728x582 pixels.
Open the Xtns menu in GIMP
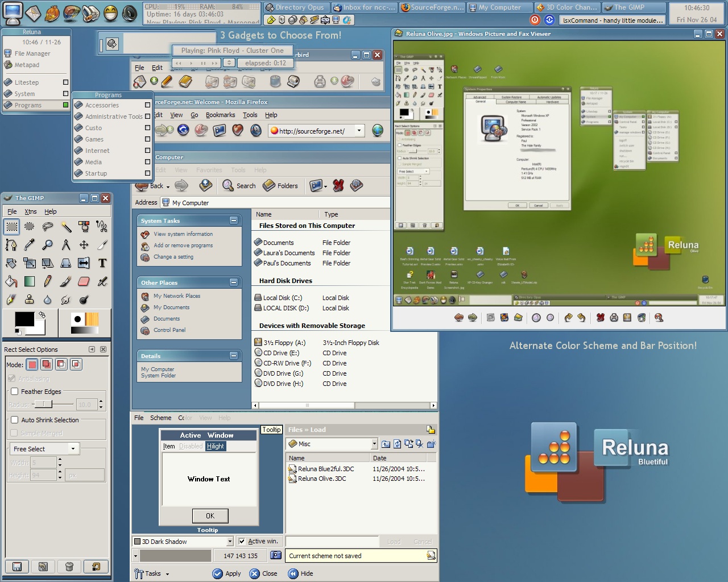pyautogui.click(x=30, y=211)
